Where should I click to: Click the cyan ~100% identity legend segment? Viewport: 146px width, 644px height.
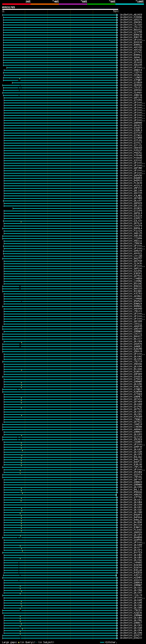pos(130,4)
